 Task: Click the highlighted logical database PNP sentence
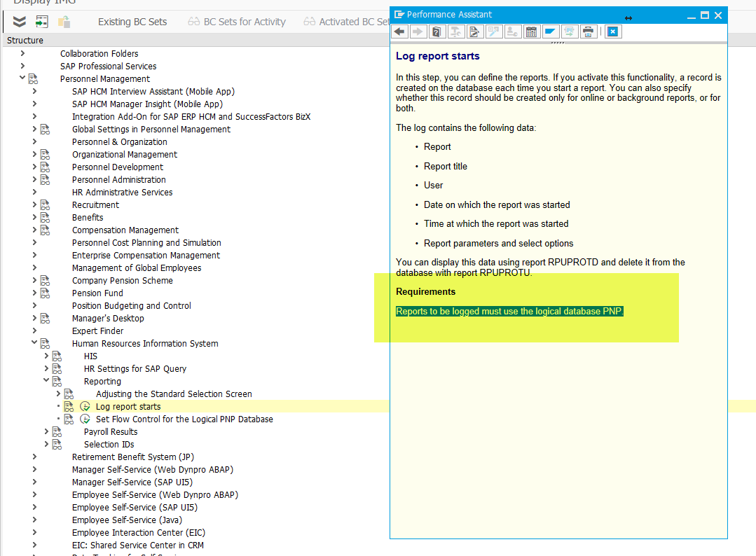pyautogui.click(x=509, y=311)
